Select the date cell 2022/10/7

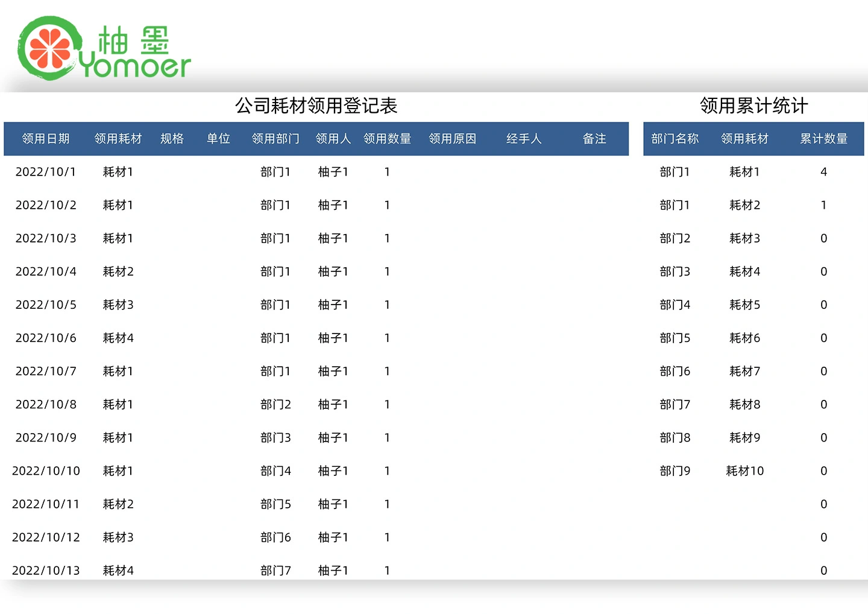(x=46, y=371)
